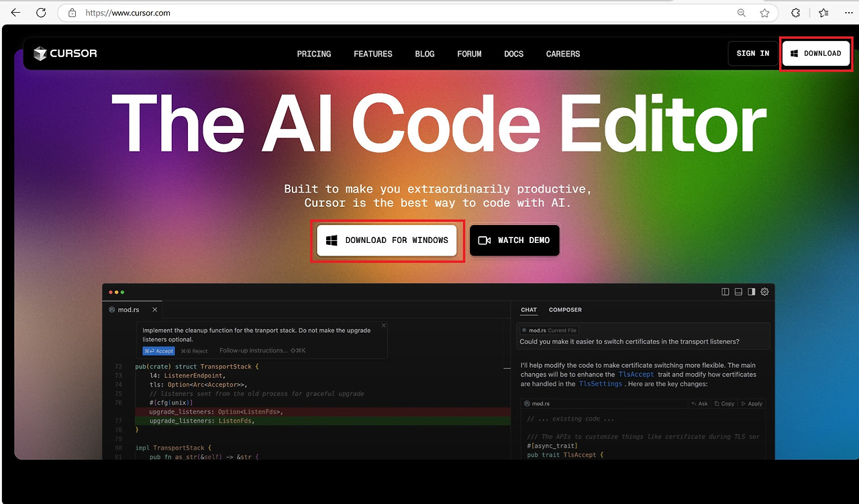The image size is (859, 504).
Task: Switch to the Chat tab
Action: [529, 310]
